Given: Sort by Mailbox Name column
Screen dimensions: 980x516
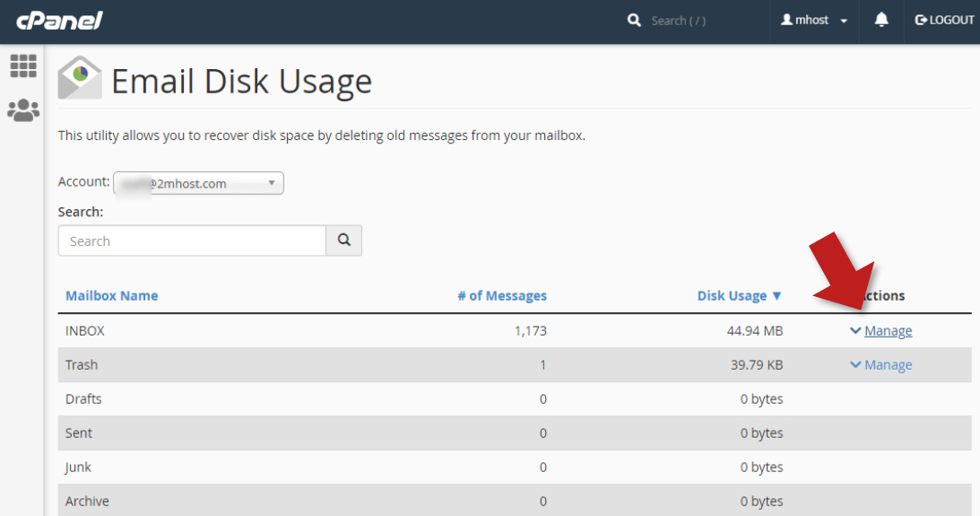Looking at the screenshot, I should pyautogui.click(x=111, y=295).
